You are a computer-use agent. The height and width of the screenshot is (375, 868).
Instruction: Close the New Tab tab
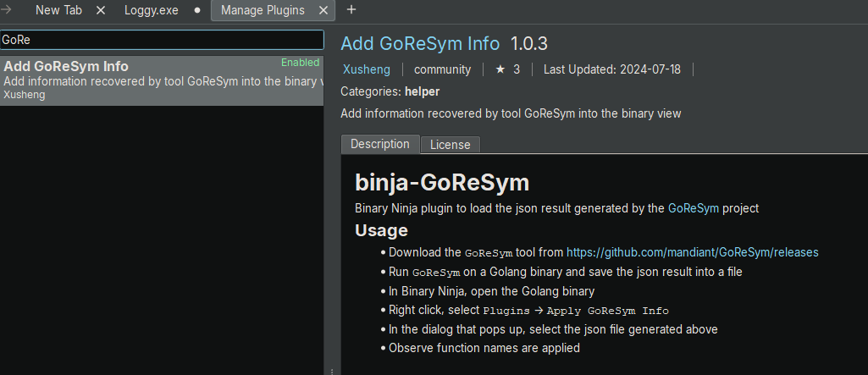[100, 10]
